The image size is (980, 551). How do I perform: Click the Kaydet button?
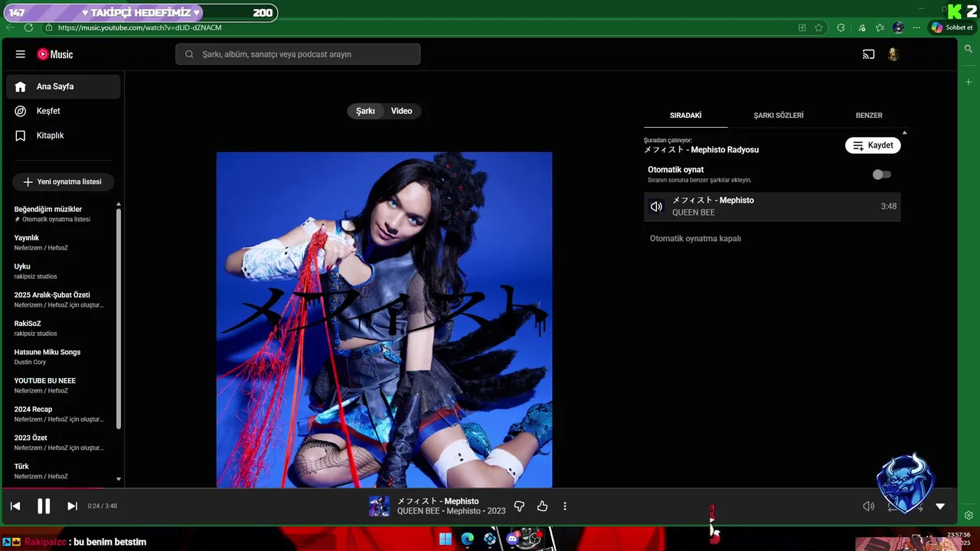click(873, 145)
